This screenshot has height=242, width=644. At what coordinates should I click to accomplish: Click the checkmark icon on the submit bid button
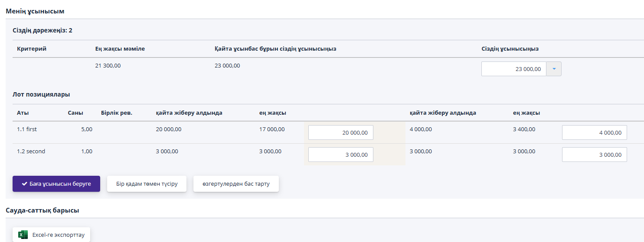(x=25, y=184)
